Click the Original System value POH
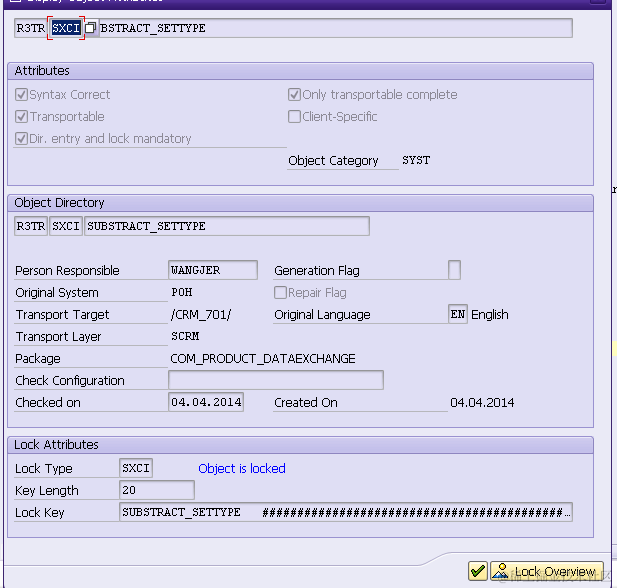This screenshot has width=617, height=588. 181,292
